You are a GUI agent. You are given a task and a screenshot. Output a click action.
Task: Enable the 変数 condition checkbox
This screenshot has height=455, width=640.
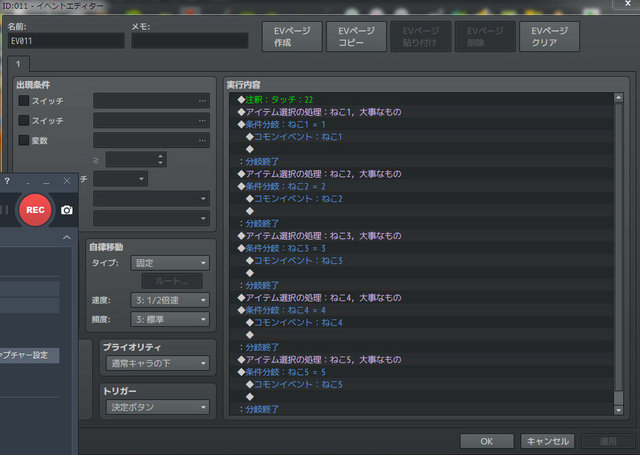point(24,140)
